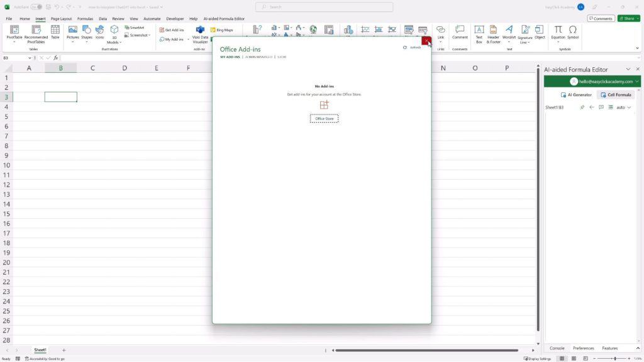The height and width of the screenshot is (362, 644).
Task: Open the Data tab
Action: [103, 18]
